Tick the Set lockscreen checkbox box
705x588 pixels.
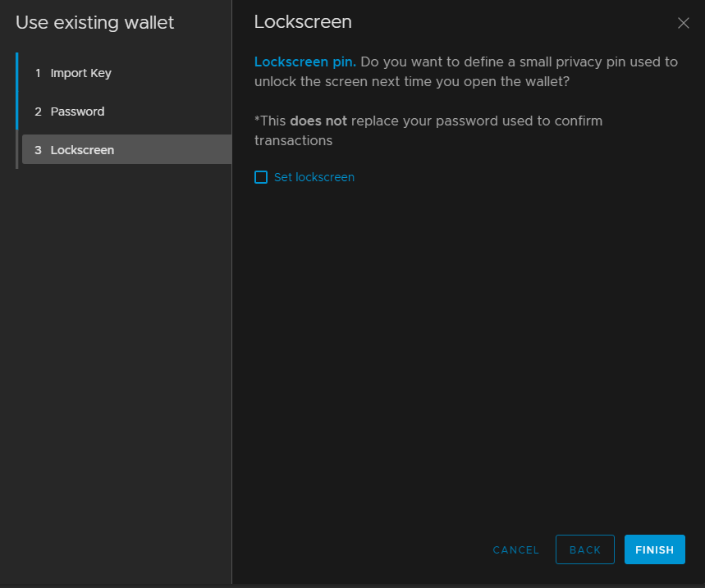point(261,177)
